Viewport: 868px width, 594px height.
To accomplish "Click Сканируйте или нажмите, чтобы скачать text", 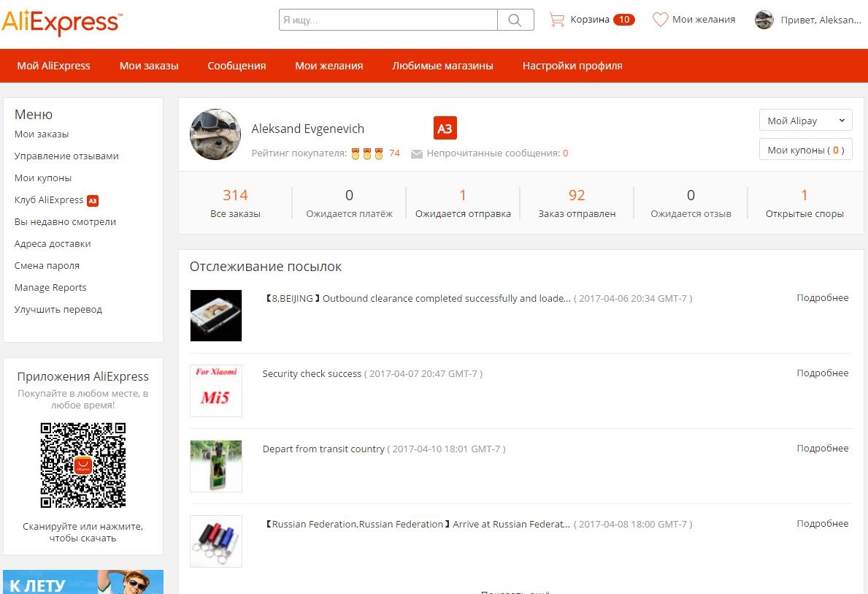I will click(x=83, y=533).
